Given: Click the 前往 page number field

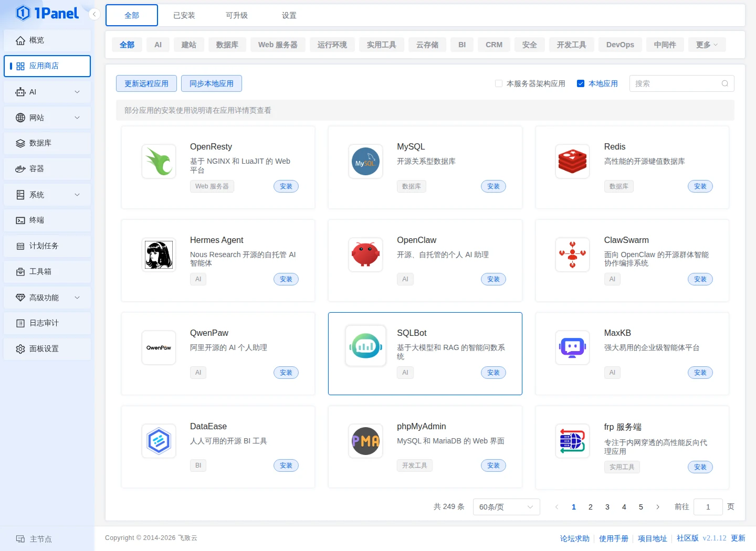Looking at the screenshot, I should pyautogui.click(x=708, y=507).
